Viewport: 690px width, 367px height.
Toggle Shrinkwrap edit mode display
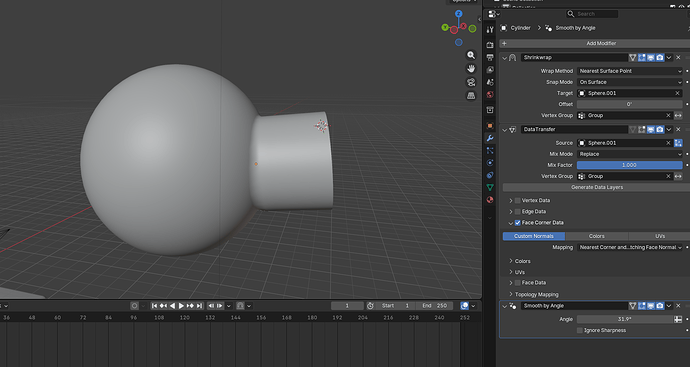click(642, 58)
